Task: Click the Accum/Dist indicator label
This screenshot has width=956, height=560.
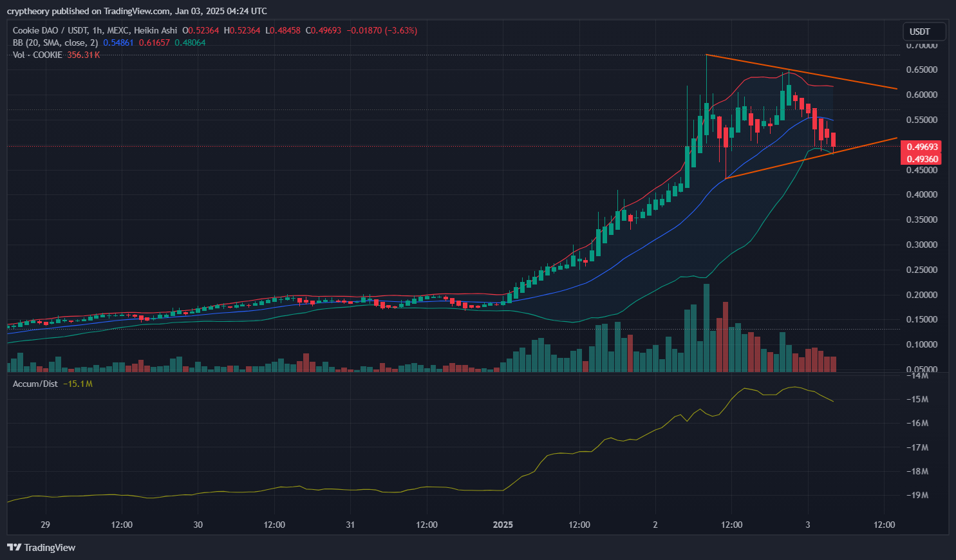Action: (x=35, y=384)
